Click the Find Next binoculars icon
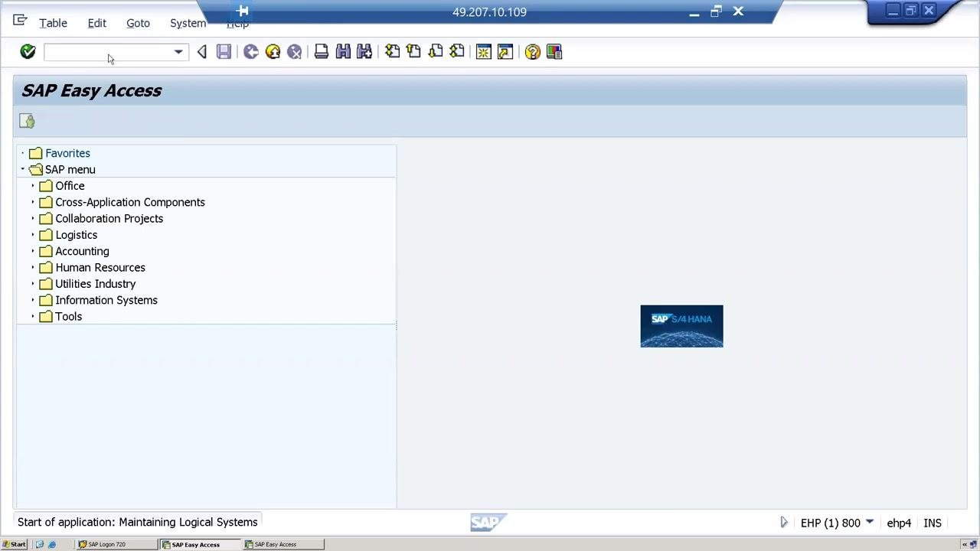 click(x=364, y=52)
